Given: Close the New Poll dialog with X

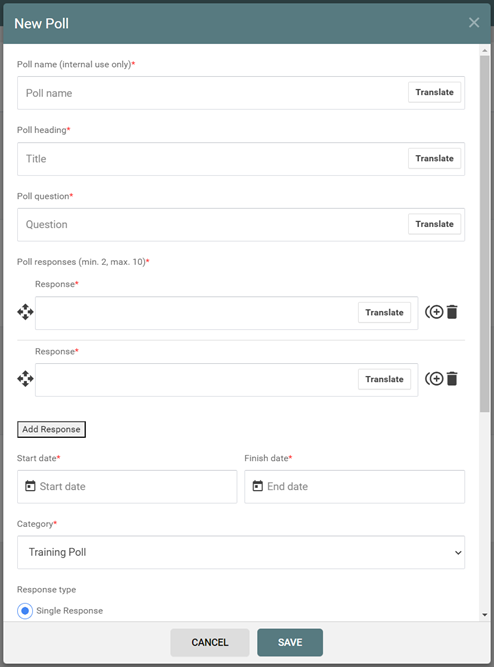Looking at the screenshot, I should click(474, 23).
